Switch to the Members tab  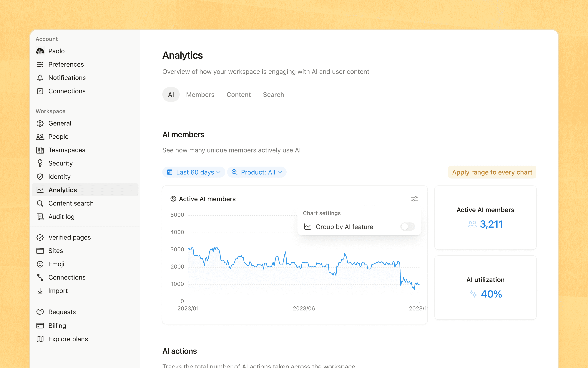(200, 95)
